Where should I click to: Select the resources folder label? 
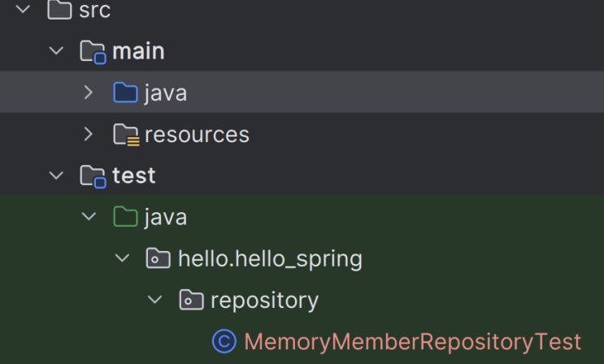[197, 135]
